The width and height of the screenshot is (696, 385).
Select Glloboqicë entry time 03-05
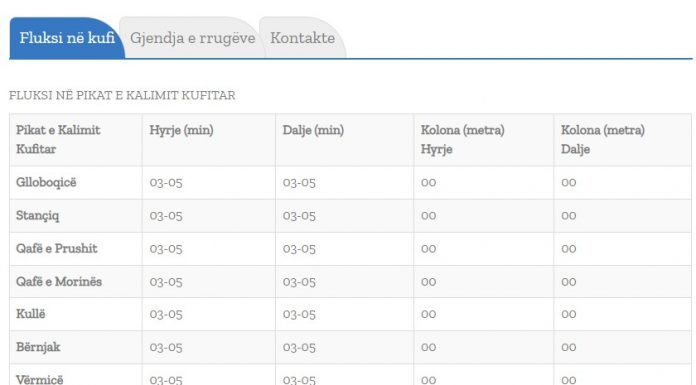166,183
